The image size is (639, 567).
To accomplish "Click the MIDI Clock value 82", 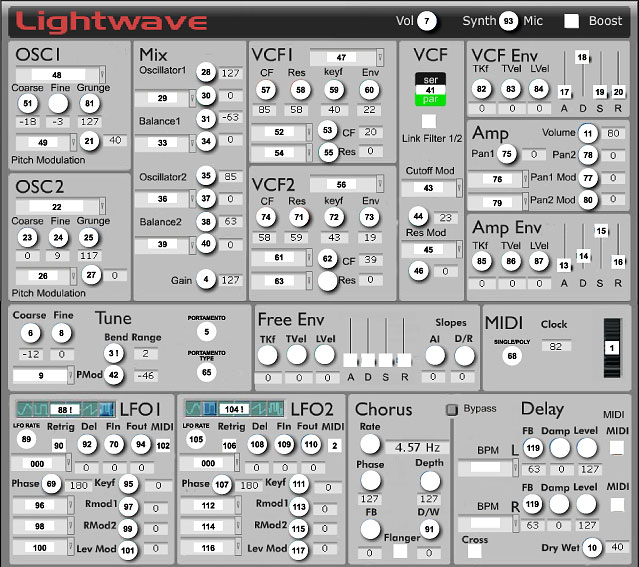I will pos(556,346).
